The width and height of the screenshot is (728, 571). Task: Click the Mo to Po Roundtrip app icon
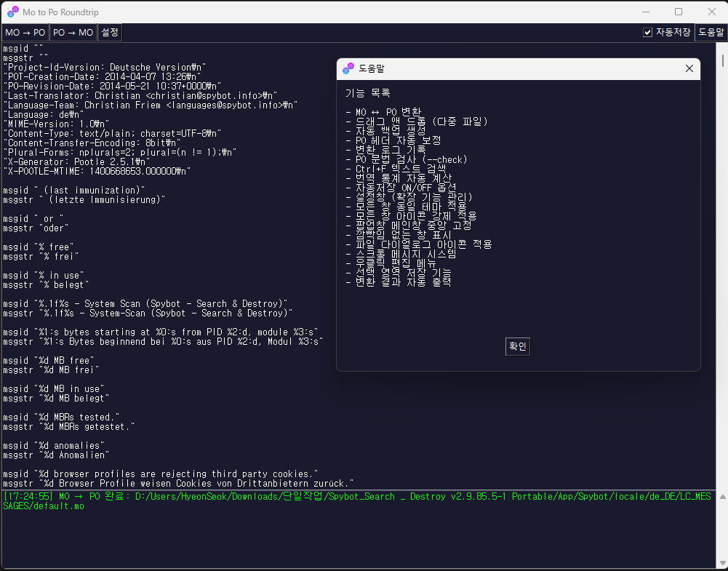coord(13,12)
